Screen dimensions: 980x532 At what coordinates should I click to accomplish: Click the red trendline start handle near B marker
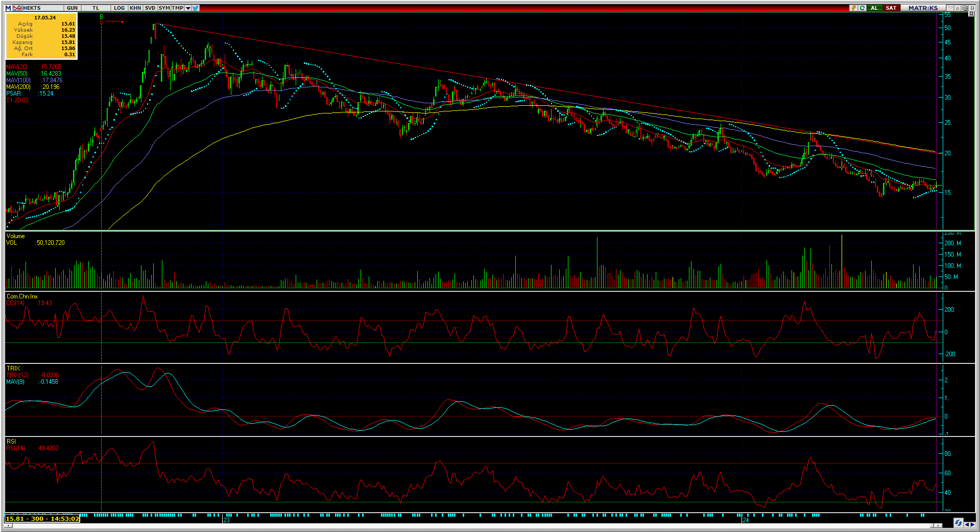[x=122, y=22]
